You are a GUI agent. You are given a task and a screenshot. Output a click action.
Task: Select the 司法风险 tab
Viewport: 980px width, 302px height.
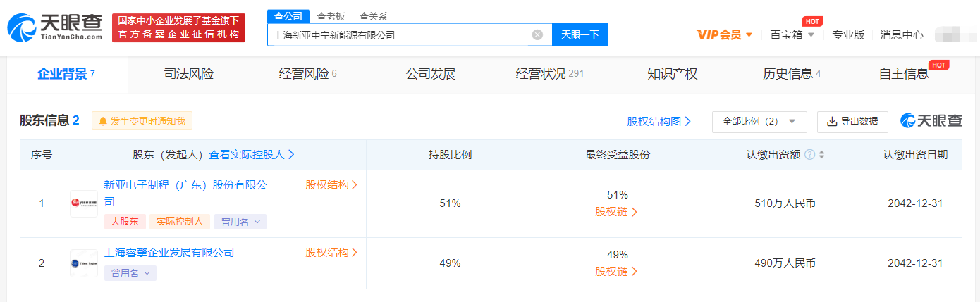point(188,74)
